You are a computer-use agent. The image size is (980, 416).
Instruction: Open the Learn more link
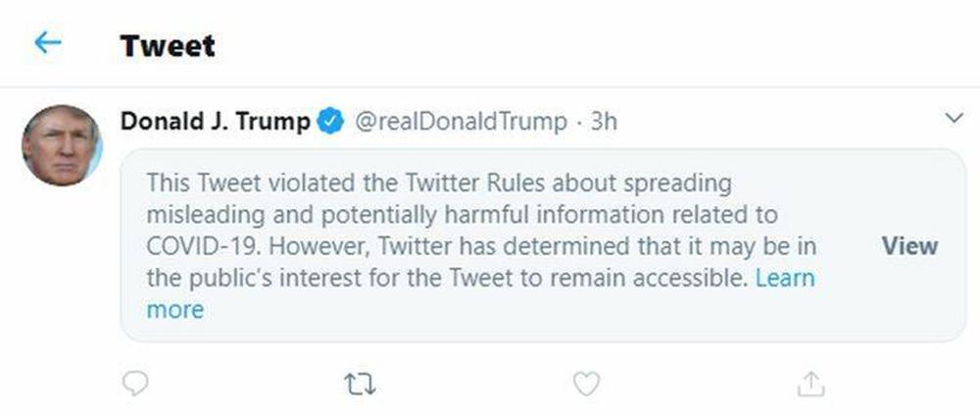click(785, 278)
